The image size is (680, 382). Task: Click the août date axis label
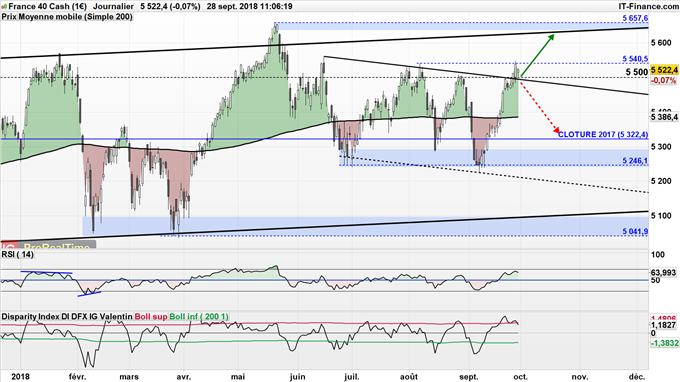[x=409, y=377]
